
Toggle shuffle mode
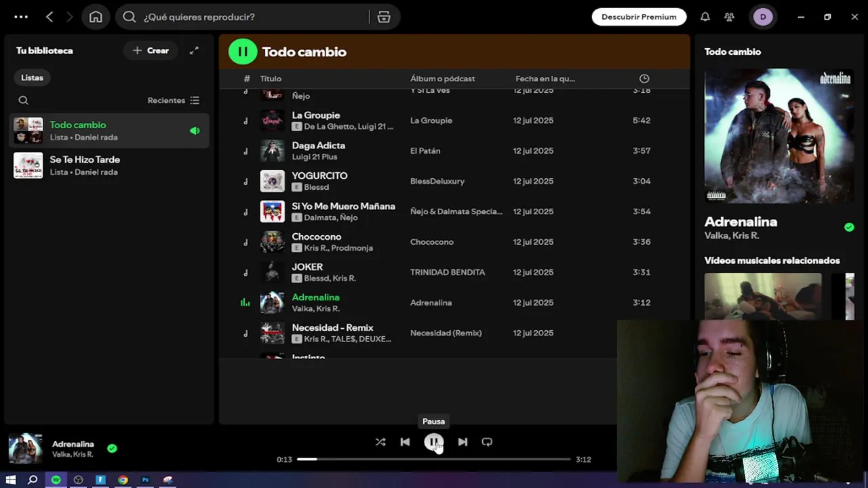point(380,442)
